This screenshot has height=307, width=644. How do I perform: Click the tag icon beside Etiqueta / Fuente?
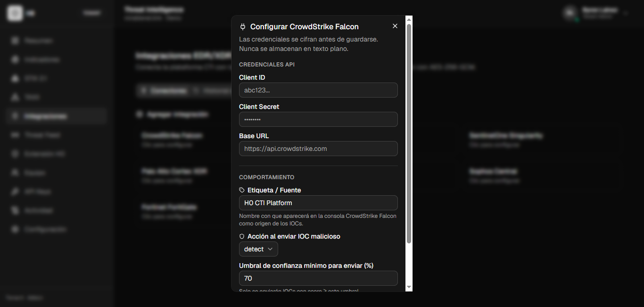pos(242,190)
